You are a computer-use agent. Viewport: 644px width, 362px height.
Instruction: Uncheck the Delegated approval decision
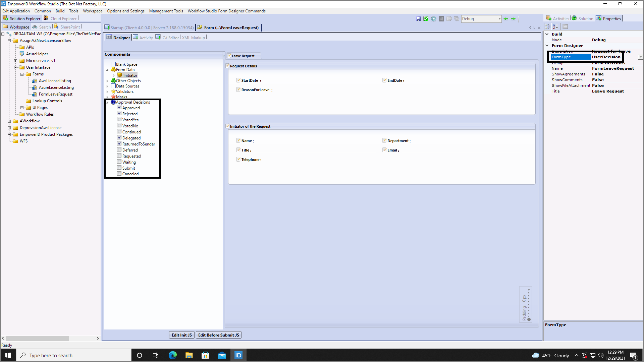pos(119,137)
